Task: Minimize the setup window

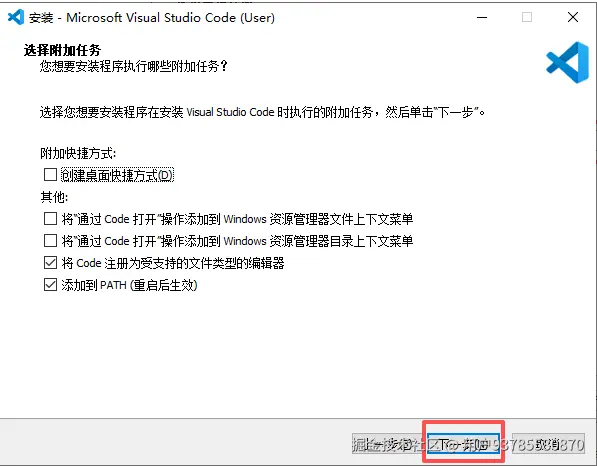Action: tap(482, 17)
